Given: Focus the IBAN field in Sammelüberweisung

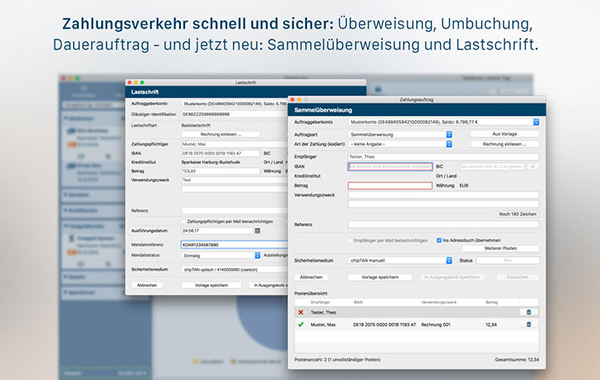Looking at the screenshot, I should [x=390, y=166].
